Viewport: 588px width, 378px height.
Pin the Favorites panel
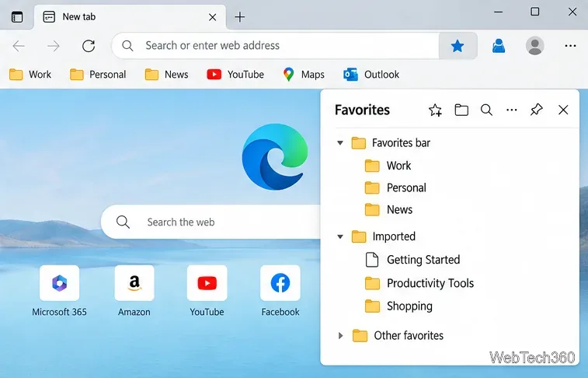[537, 110]
